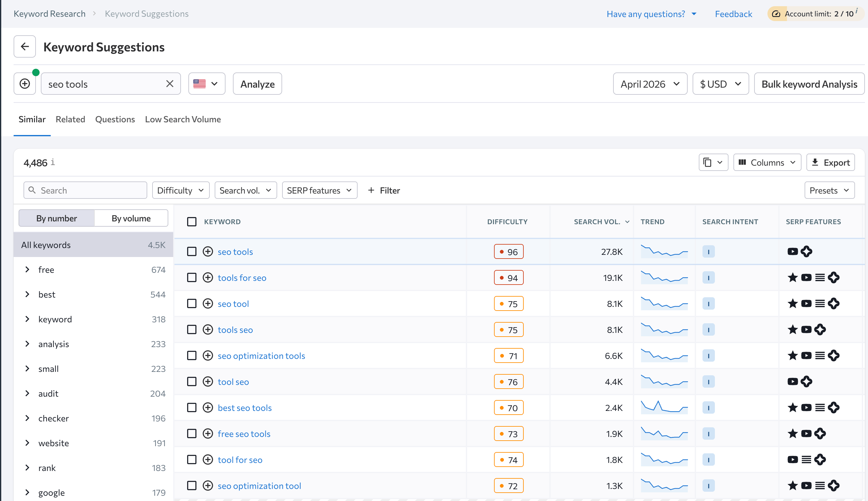This screenshot has width=868, height=501.
Task: Click the trend sparkline for 'best seo tools'
Action: point(664,407)
